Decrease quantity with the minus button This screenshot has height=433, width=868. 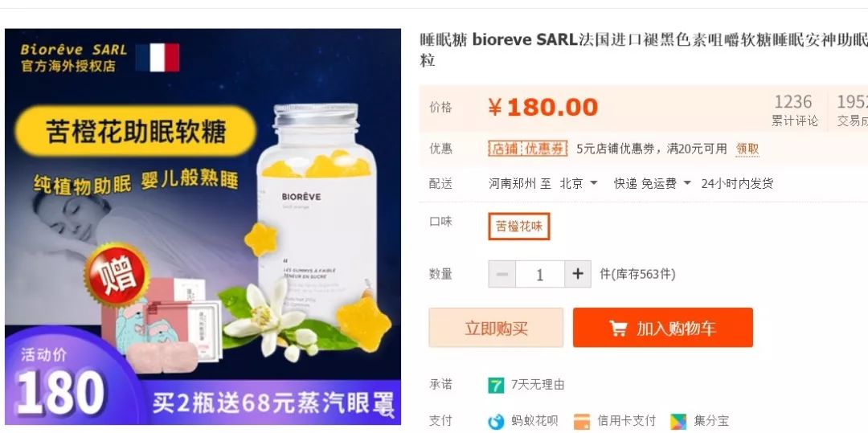502,274
